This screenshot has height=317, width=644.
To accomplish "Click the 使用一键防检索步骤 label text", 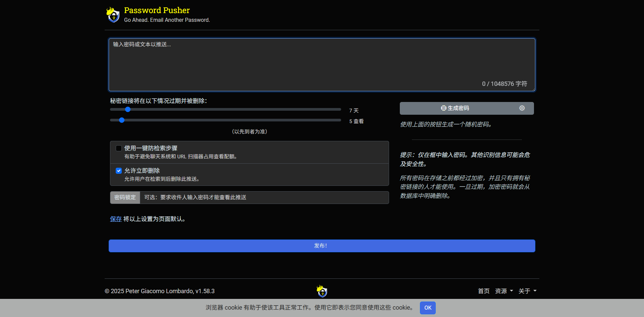I will click(x=151, y=148).
